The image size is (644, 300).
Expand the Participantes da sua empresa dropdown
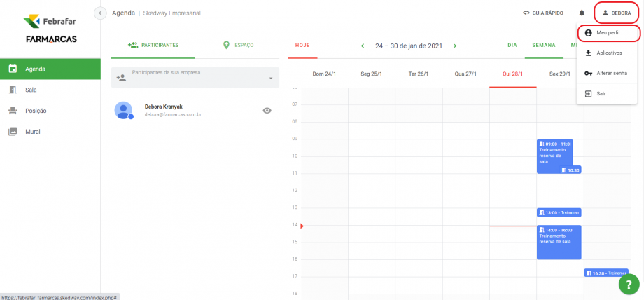270,78
